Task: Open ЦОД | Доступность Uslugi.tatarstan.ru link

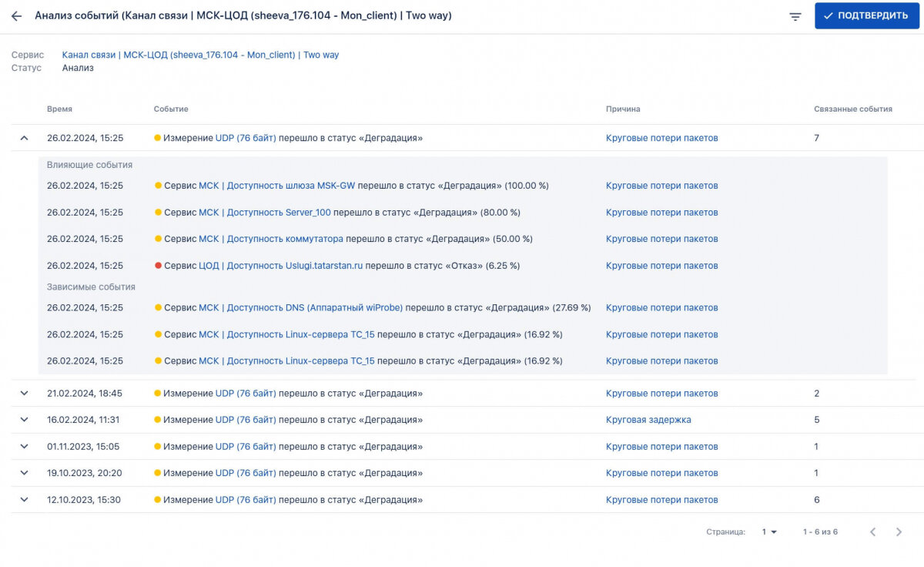Action: click(x=280, y=266)
